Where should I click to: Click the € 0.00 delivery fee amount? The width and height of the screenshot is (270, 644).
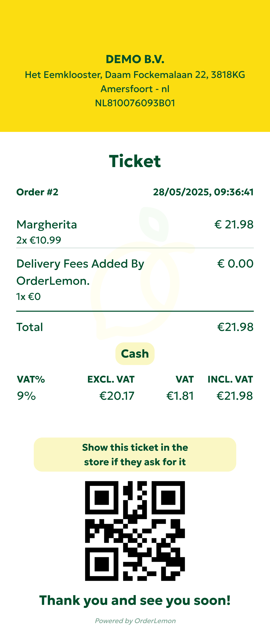click(235, 263)
